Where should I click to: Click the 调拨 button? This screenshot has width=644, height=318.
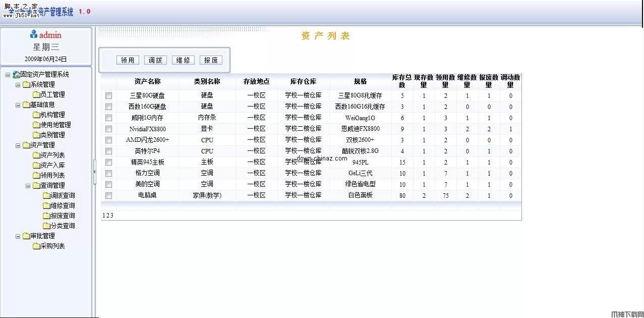pyautogui.click(x=155, y=60)
